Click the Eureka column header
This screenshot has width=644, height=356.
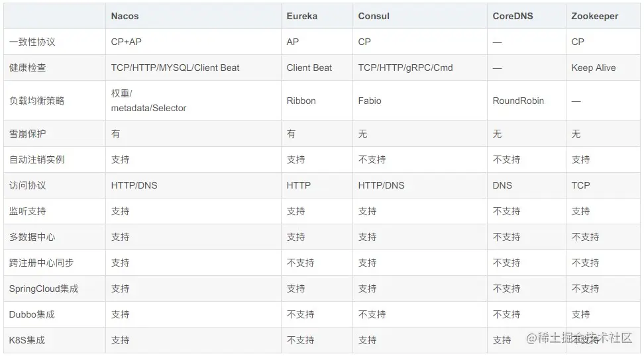(x=301, y=16)
